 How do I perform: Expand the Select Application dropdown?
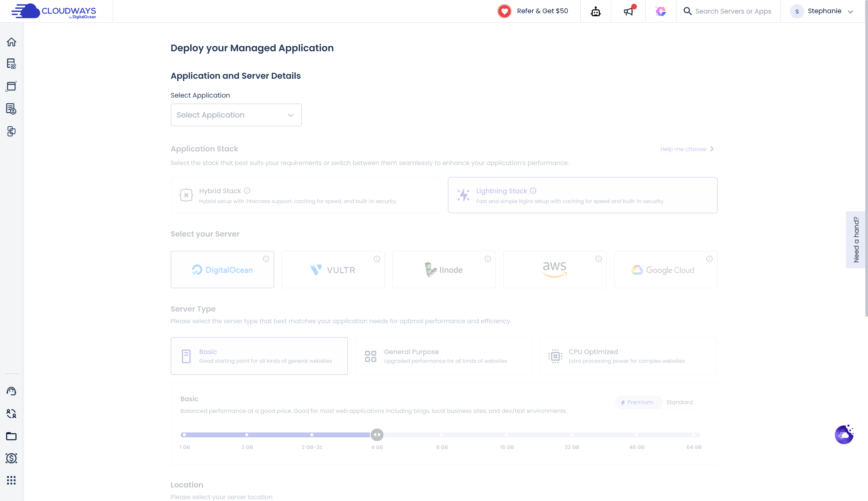[x=236, y=115]
